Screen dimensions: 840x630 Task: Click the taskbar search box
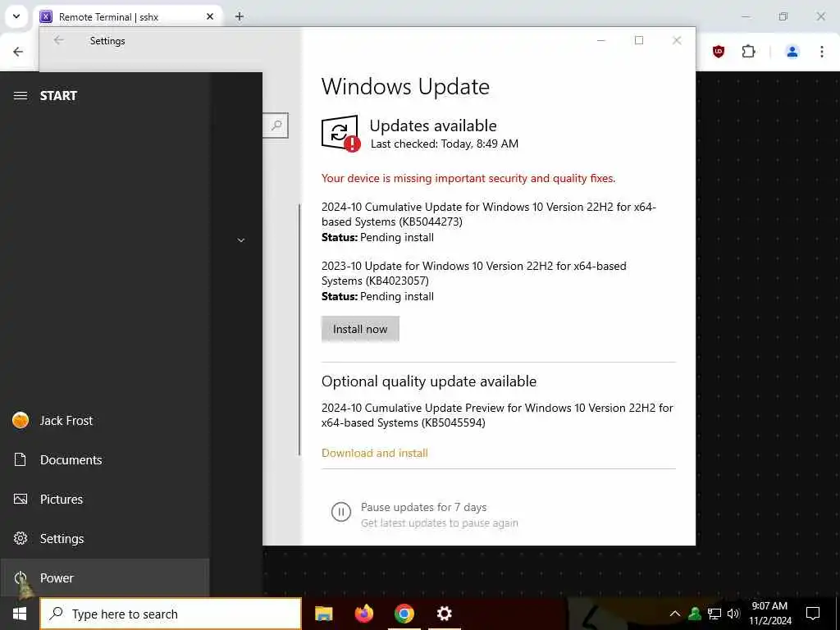(x=171, y=614)
